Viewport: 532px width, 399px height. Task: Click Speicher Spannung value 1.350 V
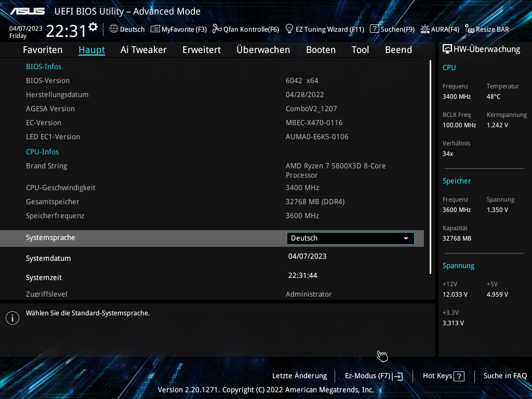point(497,210)
